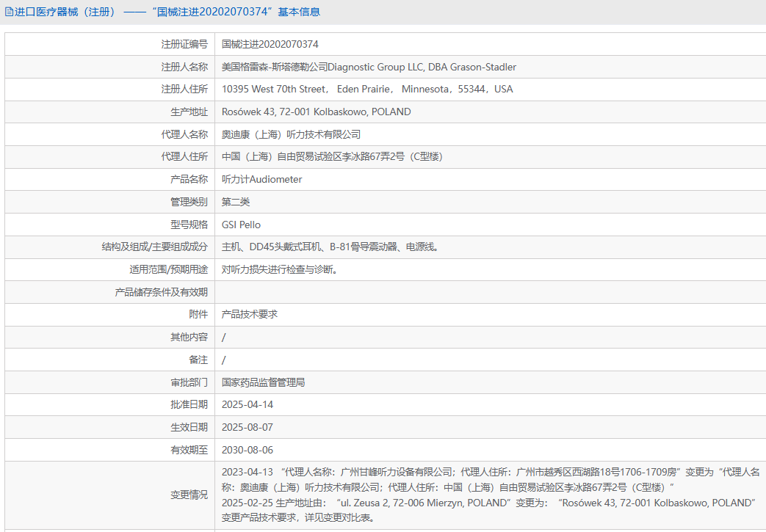Click the '型号规格' row label
The width and height of the screenshot is (766, 532).
coord(189,225)
